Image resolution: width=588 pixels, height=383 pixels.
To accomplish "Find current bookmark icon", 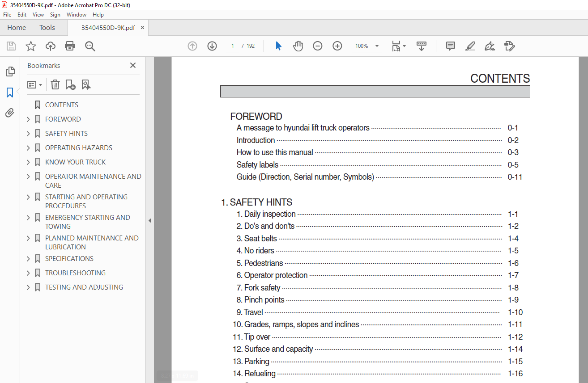I will tap(86, 84).
